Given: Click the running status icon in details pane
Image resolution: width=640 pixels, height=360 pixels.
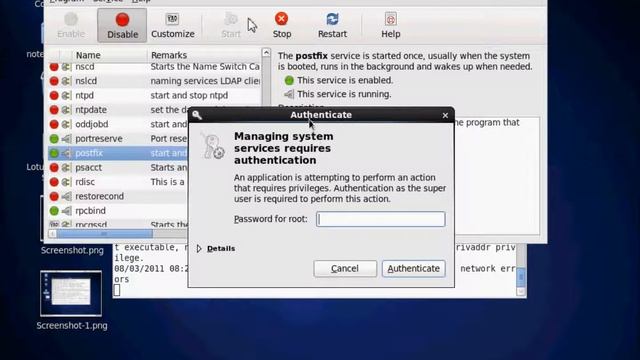Looking at the screenshot, I should coord(289,94).
